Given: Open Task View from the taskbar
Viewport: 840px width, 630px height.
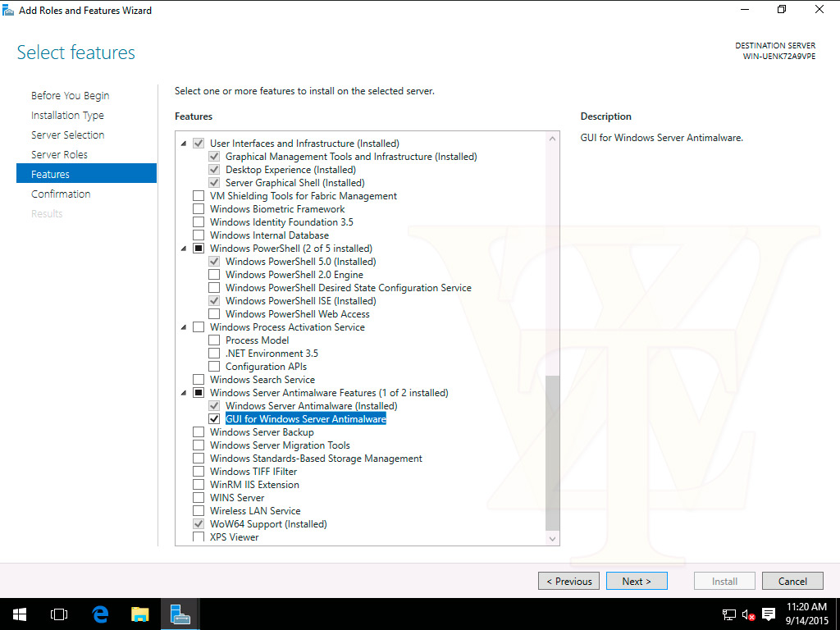Looking at the screenshot, I should pos(58,614).
